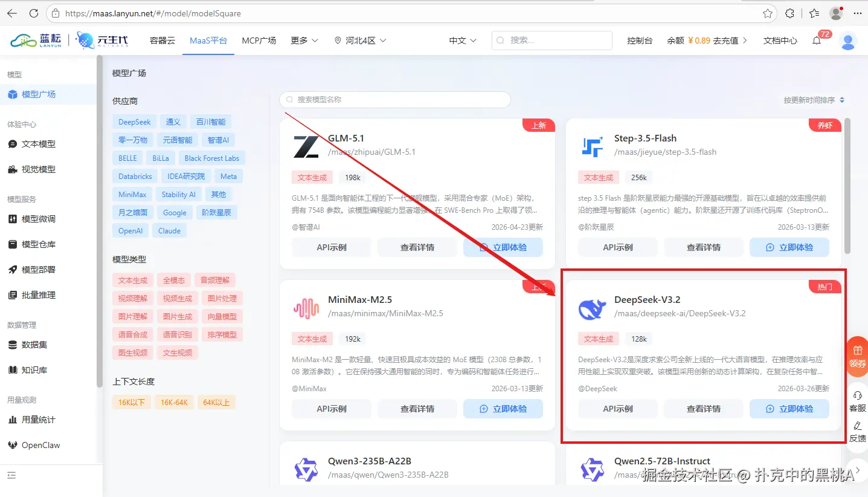Open the DeepSeek-V3.2 whale logo
Viewport: 868px width, 497px height.
(x=592, y=308)
